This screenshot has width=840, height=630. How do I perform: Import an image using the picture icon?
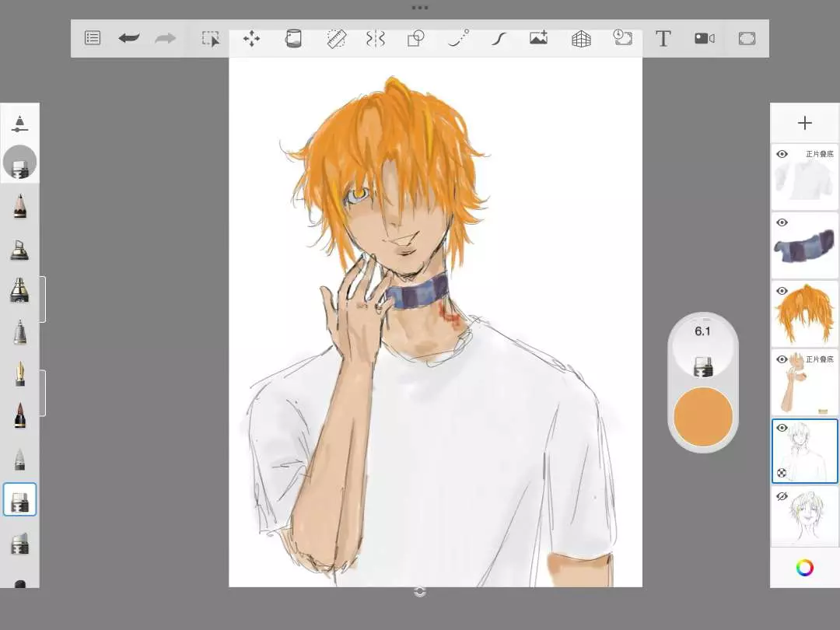[538, 38]
